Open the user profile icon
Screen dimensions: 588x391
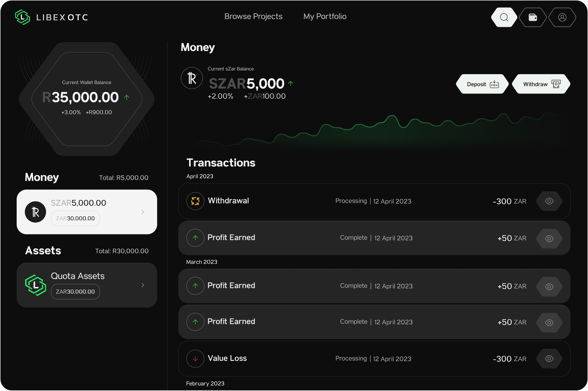(x=562, y=17)
